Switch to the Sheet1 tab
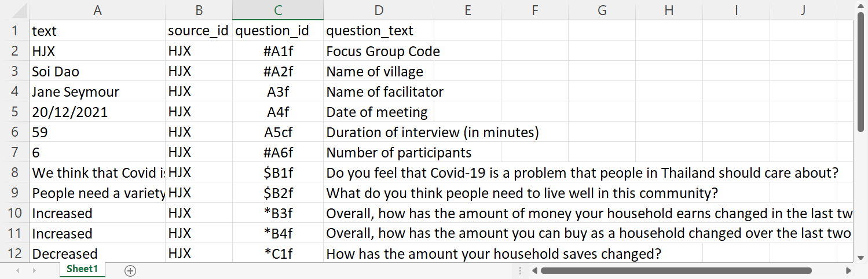Image resolution: width=868 pixels, height=279 pixels. click(82, 269)
